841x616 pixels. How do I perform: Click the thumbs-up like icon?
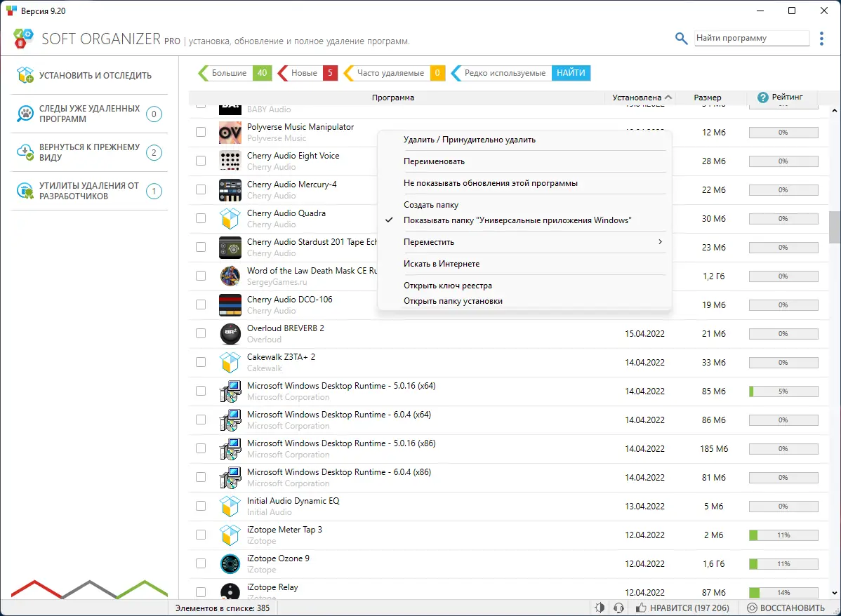[x=641, y=608]
